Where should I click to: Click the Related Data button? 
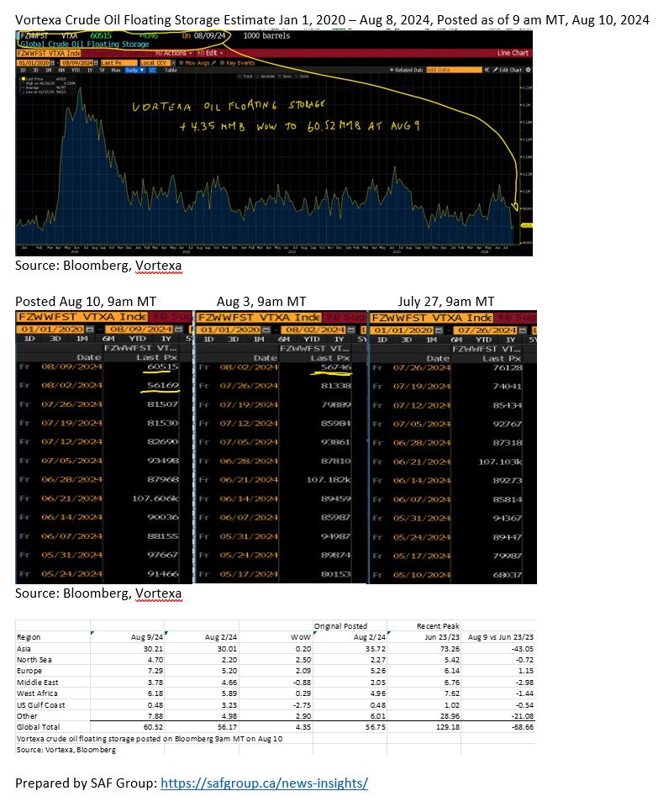[406, 70]
